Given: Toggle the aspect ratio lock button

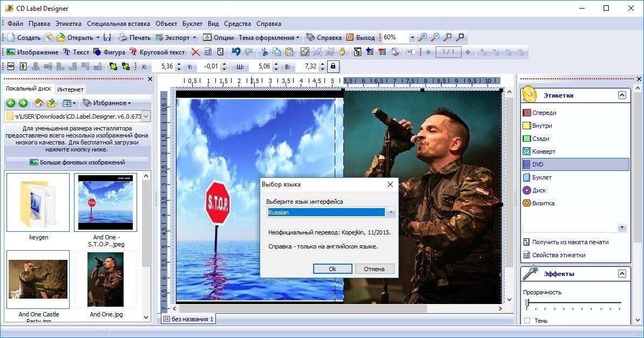Looking at the screenshot, I should pyautogui.click(x=333, y=66).
